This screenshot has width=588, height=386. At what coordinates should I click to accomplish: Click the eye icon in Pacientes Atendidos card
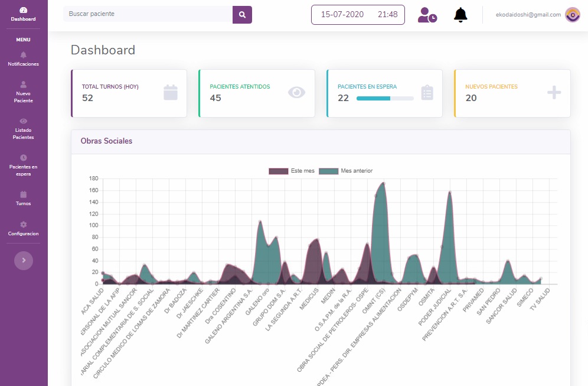tap(296, 92)
